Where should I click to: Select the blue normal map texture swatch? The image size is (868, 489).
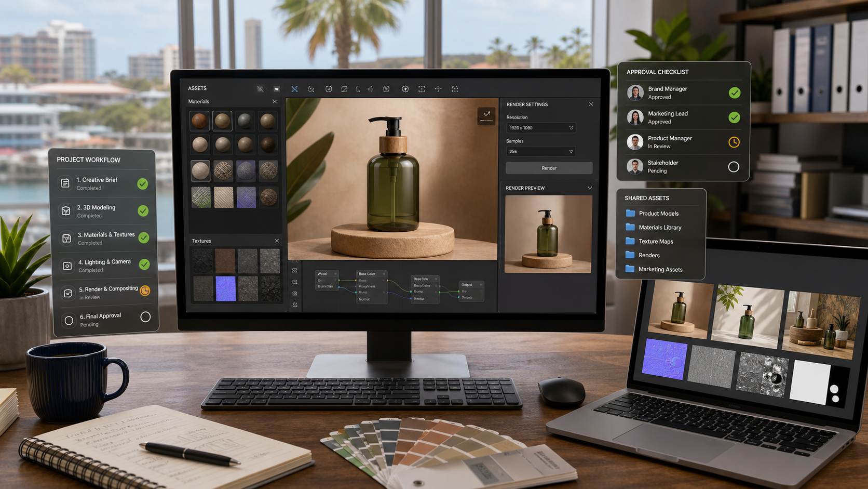click(225, 288)
